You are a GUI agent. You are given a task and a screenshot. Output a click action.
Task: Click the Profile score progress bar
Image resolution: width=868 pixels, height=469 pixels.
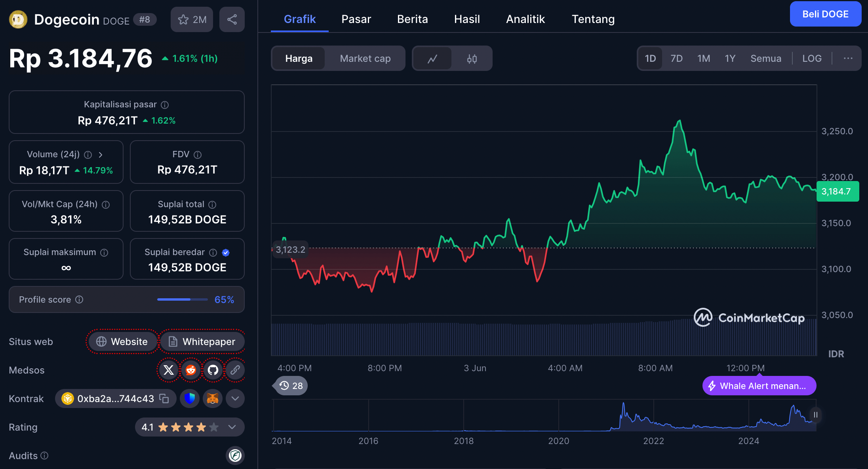[183, 299]
